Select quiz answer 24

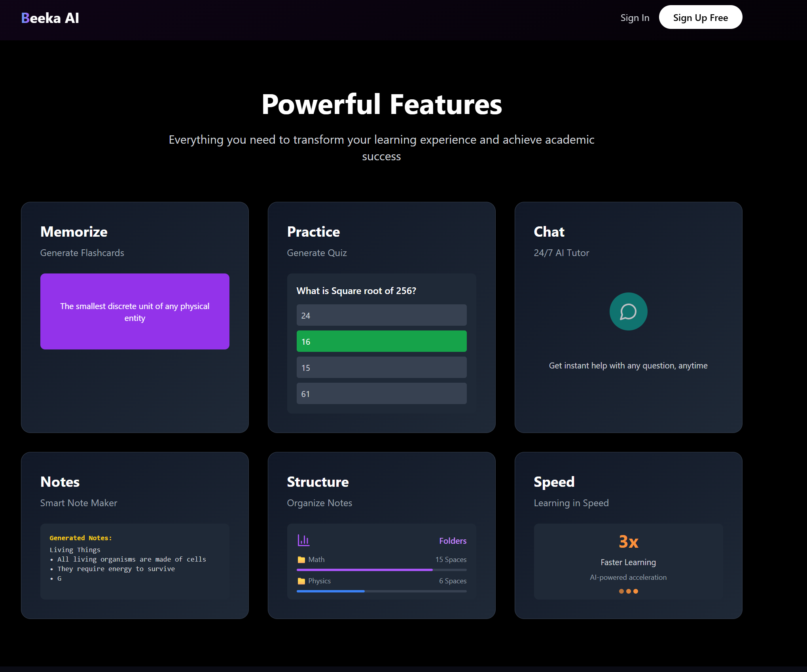(381, 315)
